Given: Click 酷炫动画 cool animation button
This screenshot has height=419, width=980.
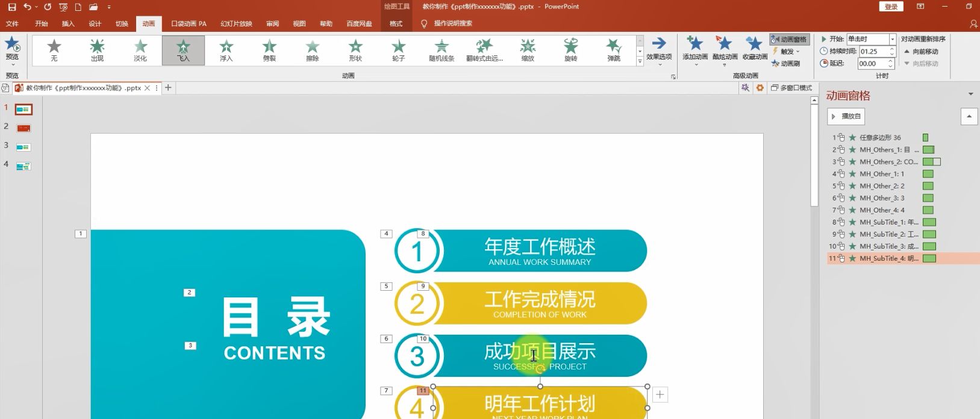Looking at the screenshot, I should 725,49.
